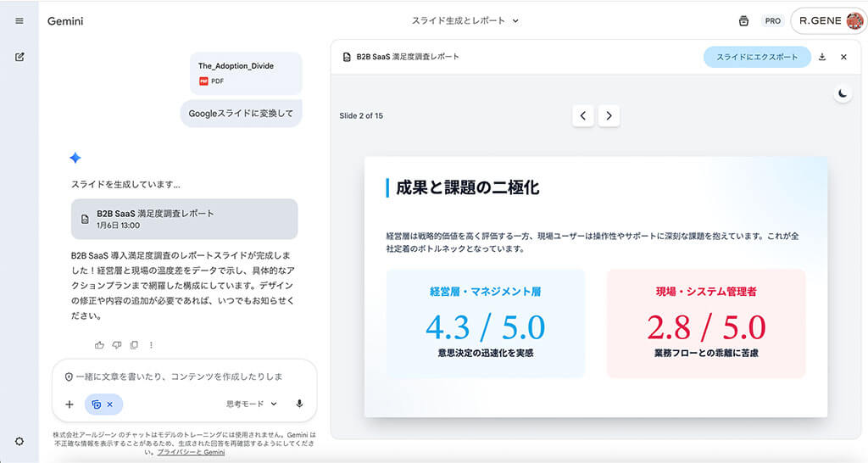Copy the response with copy icon
Viewport: 868px width, 463px height.
click(x=134, y=345)
